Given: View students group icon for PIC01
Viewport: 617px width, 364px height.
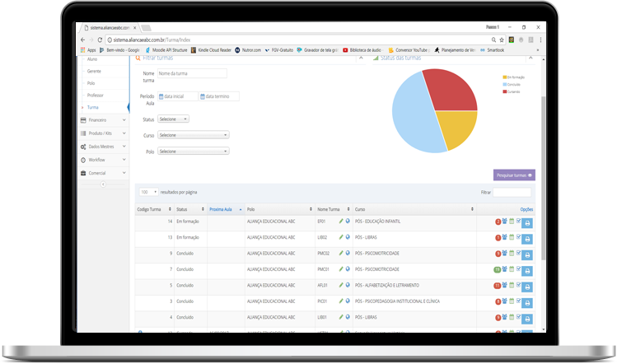Looking at the screenshot, I should coord(504,301).
